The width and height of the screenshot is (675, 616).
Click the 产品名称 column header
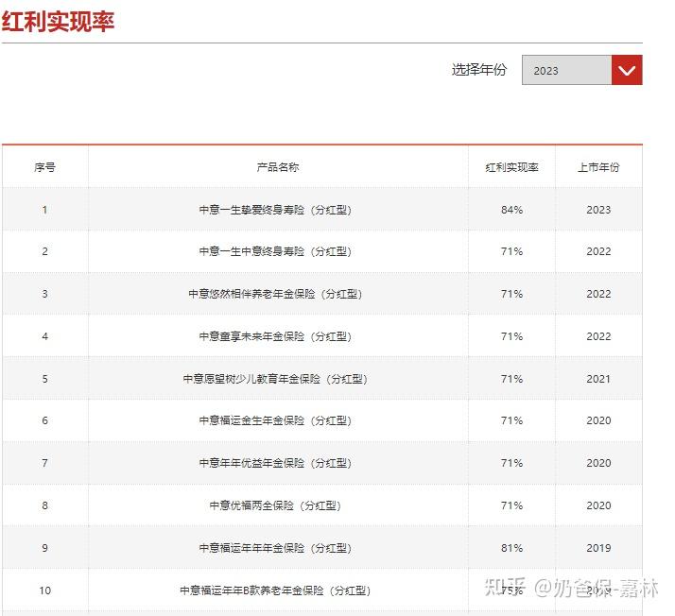(x=278, y=167)
